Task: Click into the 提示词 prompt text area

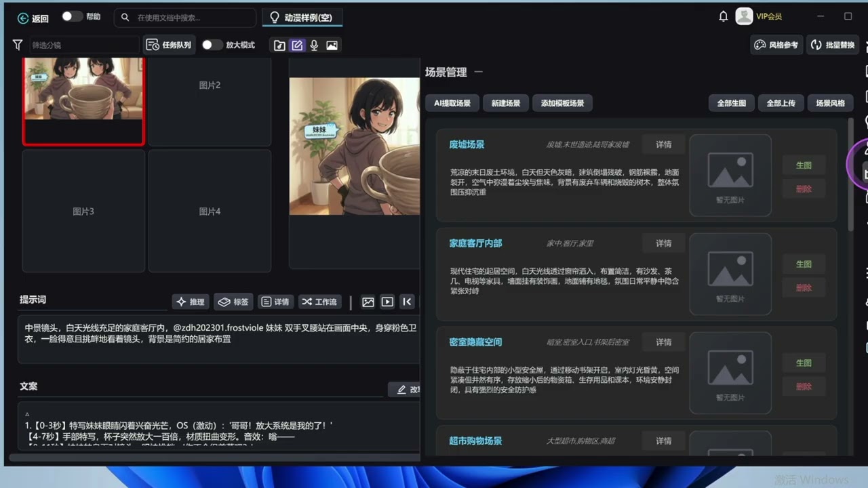Action: pos(219,339)
